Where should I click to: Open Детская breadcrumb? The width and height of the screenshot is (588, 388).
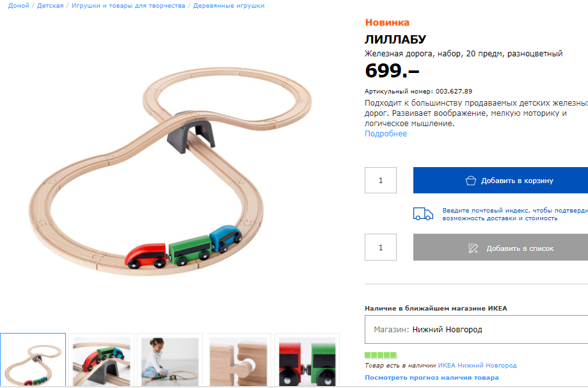[51, 6]
